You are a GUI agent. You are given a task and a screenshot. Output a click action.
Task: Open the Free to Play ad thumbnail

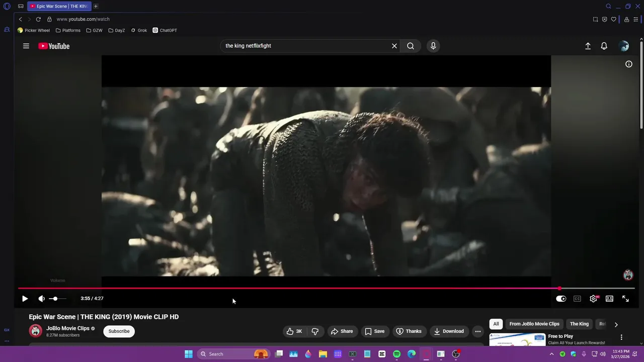pos(517,340)
